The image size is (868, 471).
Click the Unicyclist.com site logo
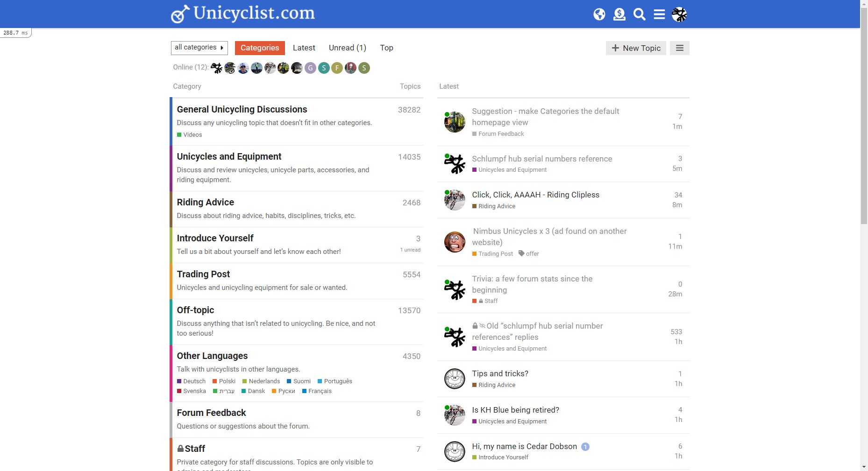[x=243, y=14]
